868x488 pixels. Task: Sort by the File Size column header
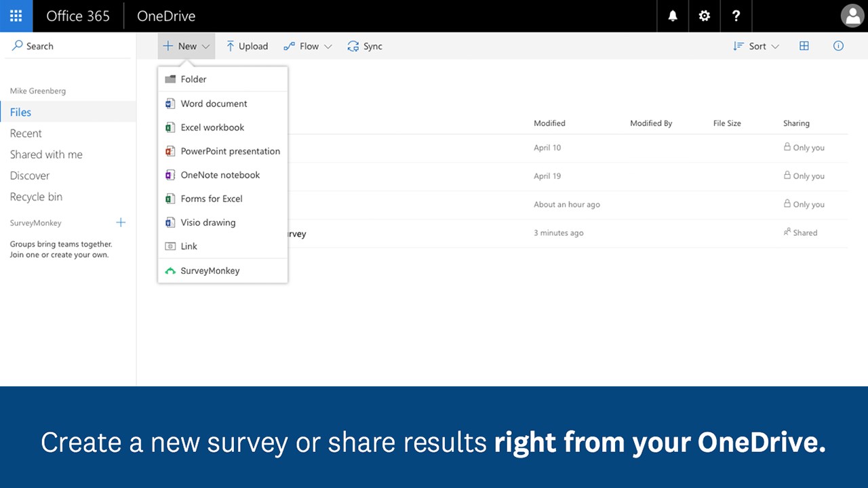tap(727, 123)
